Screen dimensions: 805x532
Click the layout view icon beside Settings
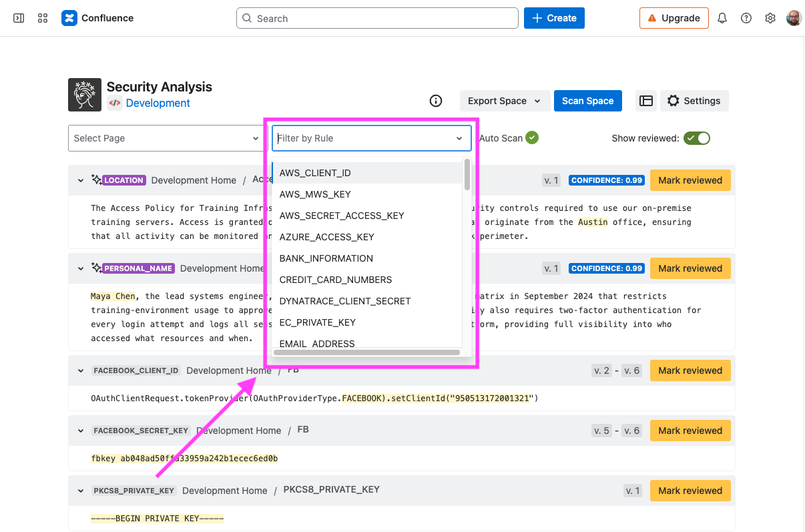click(646, 101)
